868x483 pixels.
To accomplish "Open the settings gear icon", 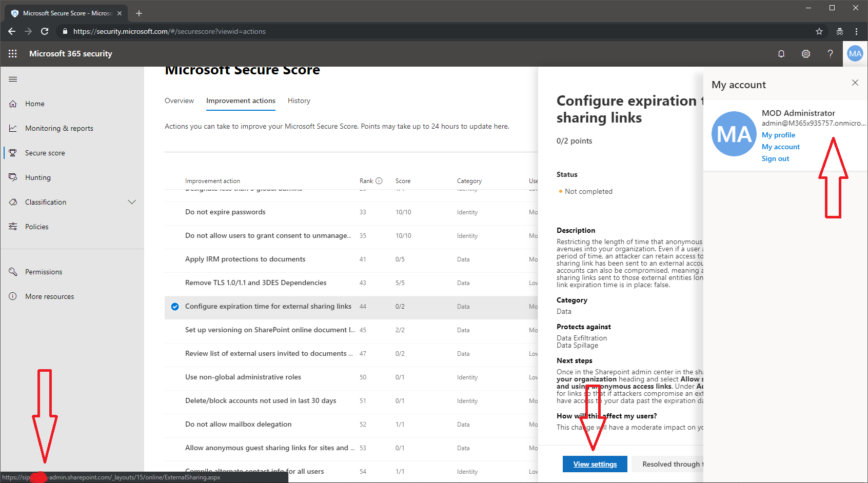I will (806, 54).
